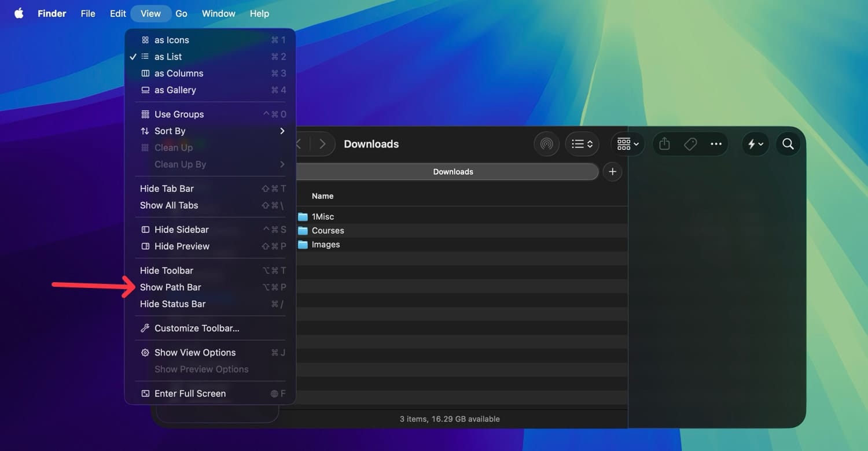Toggle Hide Status Bar option

point(172,304)
